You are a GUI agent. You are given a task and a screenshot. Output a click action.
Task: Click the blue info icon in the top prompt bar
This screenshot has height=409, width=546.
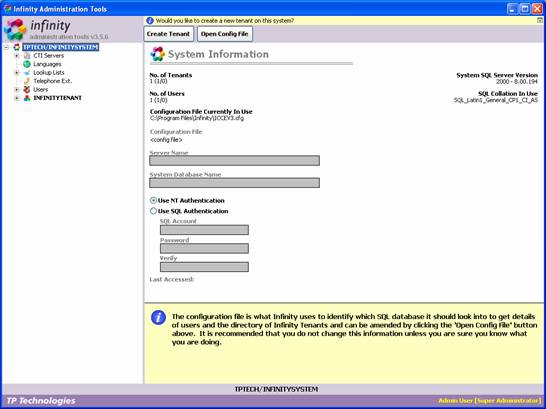(150, 21)
